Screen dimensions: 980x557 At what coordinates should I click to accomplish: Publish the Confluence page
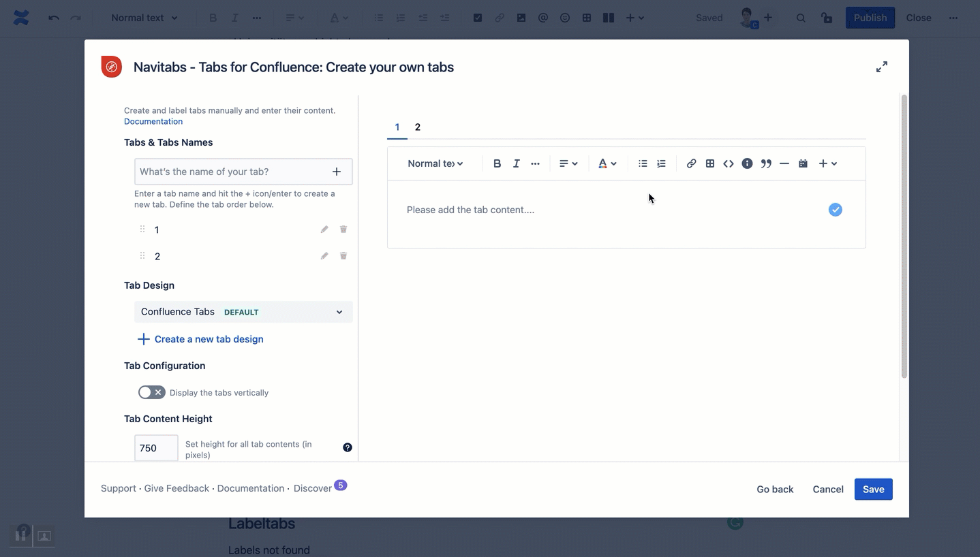870,18
